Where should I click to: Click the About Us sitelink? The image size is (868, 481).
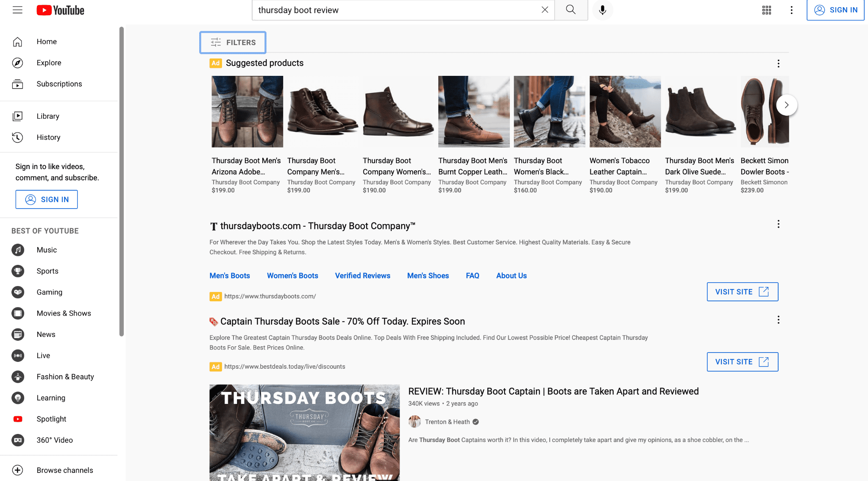(x=512, y=275)
